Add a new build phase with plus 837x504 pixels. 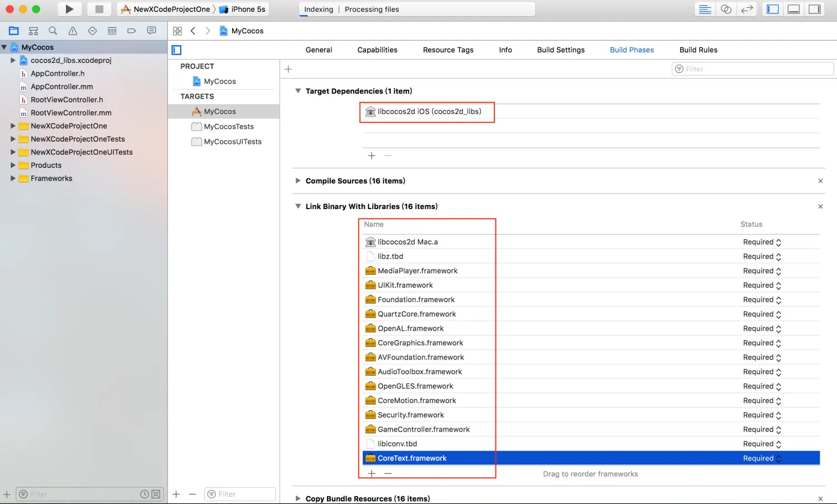(x=288, y=69)
